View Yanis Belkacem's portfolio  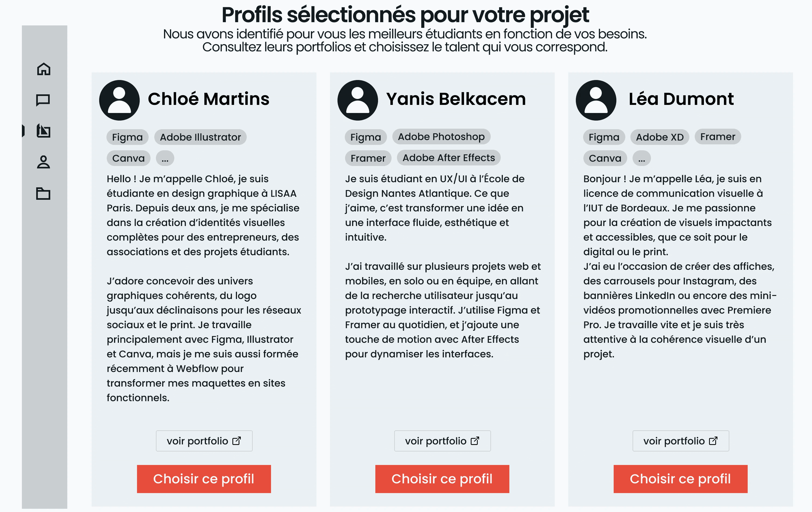point(442,441)
